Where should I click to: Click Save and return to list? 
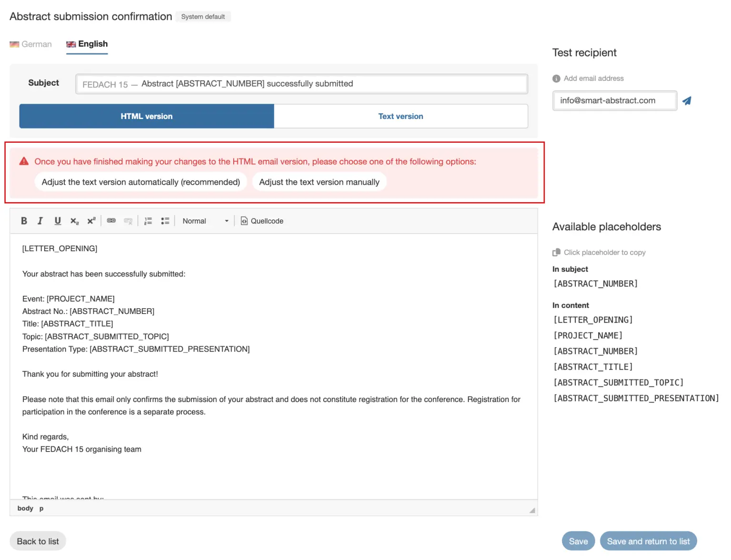coord(648,541)
